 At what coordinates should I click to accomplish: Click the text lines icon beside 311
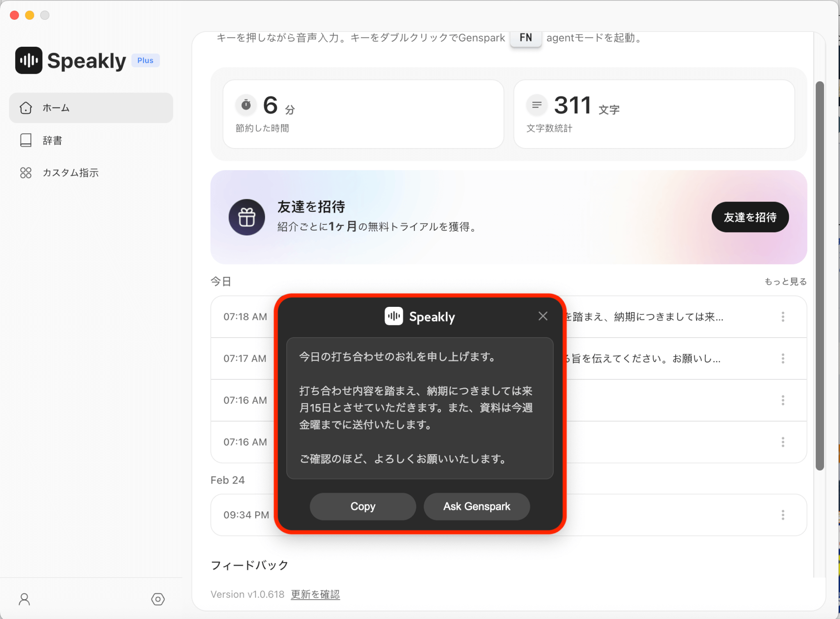pos(536,105)
